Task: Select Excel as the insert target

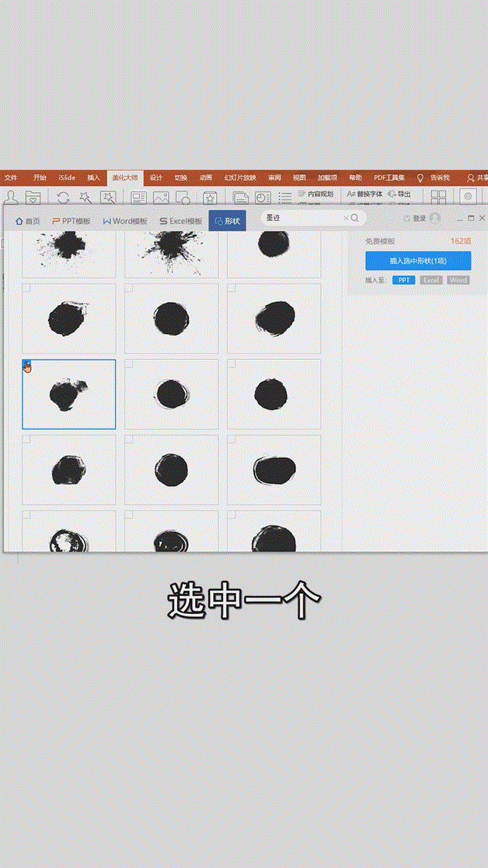Action: (431, 280)
